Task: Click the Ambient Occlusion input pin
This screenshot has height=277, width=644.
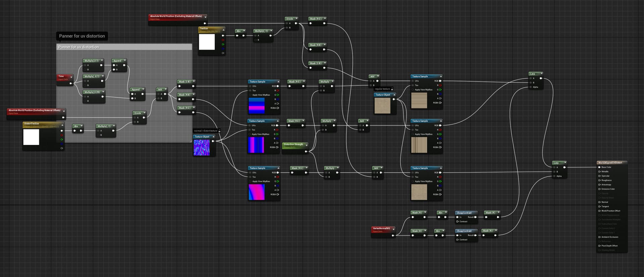Action: click(x=599, y=237)
